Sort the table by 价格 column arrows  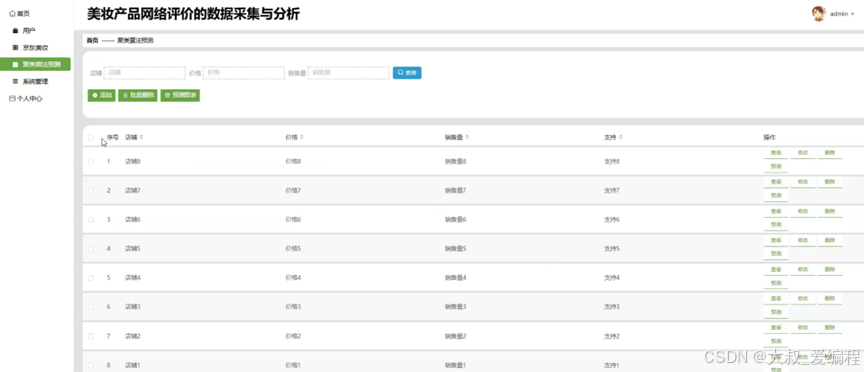301,137
